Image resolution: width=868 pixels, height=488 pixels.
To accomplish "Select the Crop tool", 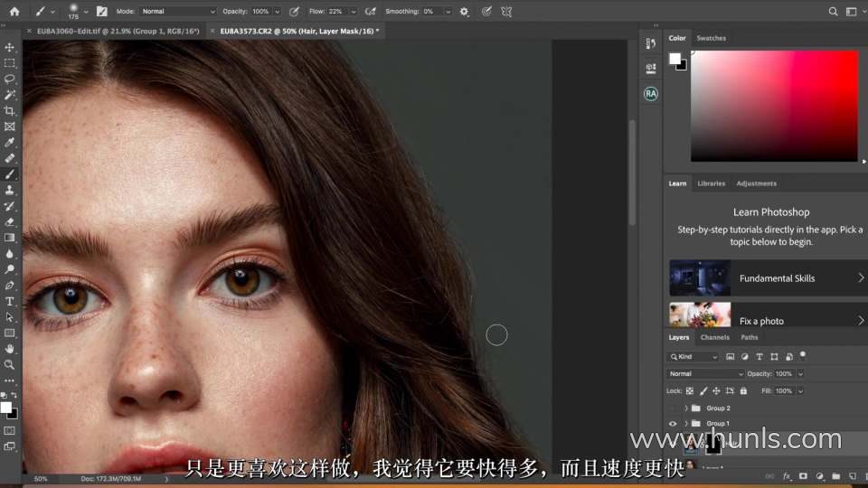I will click(10, 110).
